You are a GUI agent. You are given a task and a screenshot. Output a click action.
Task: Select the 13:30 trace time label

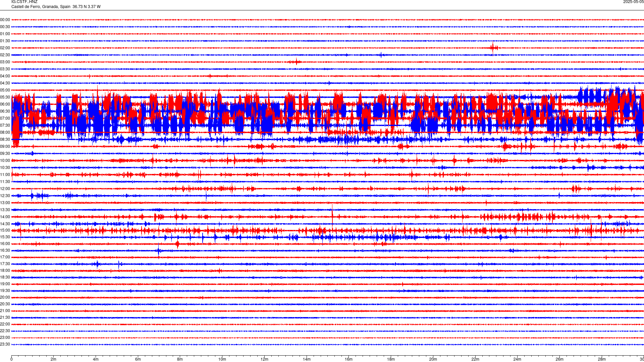(5, 210)
